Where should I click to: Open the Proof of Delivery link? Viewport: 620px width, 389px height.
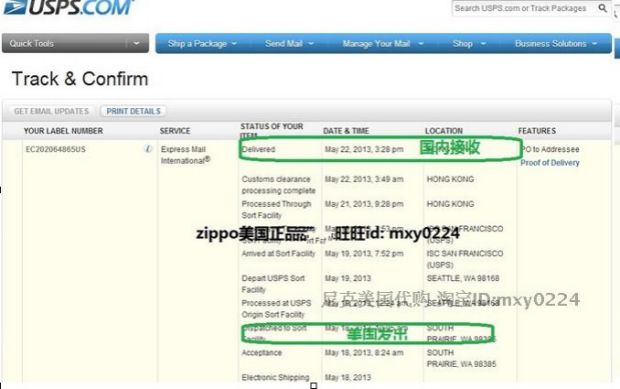coord(550,162)
